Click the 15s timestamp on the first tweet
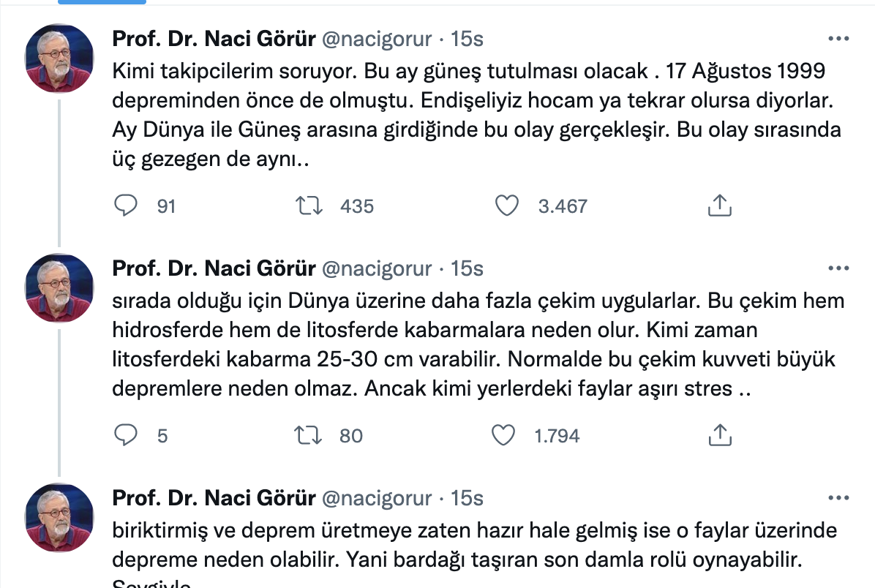This screenshot has width=875, height=588. pos(467,39)
